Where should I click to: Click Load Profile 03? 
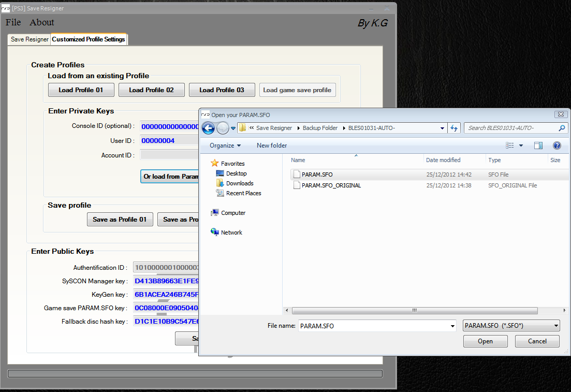(222, 90)
